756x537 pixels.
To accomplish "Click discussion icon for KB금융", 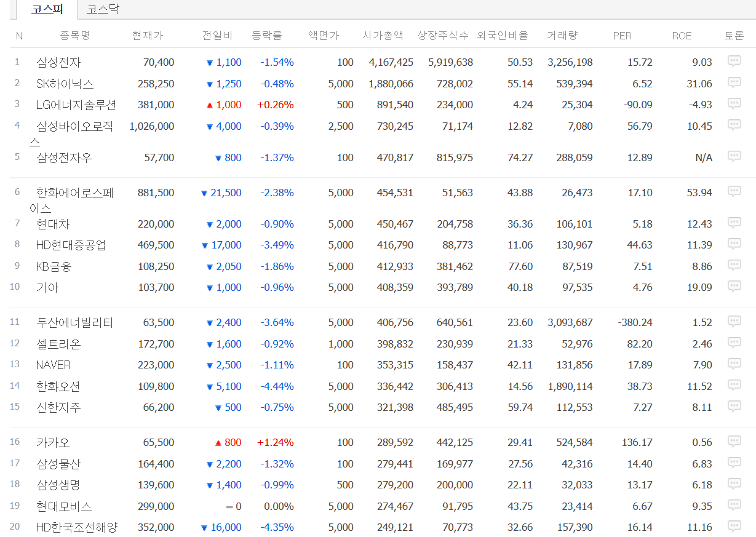I will 734,266.
